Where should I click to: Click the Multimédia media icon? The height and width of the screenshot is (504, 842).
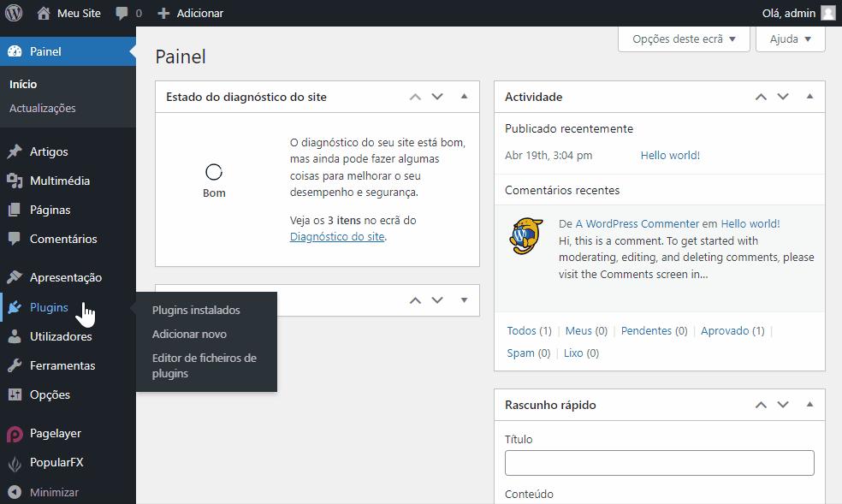(15, 181)
